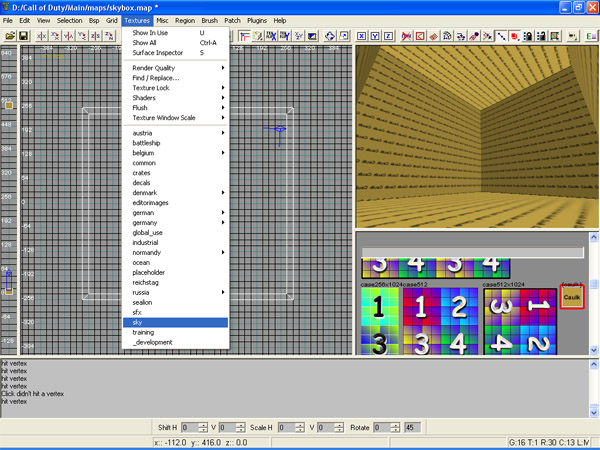Click the Save floppy disk icon
The height and width of the screenshot is (450, 600).
point(23,36)
